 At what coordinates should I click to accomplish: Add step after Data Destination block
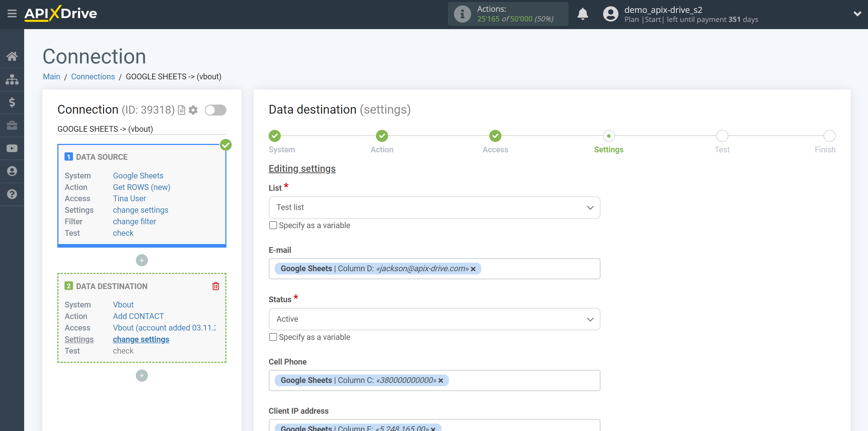coord(142,375)
